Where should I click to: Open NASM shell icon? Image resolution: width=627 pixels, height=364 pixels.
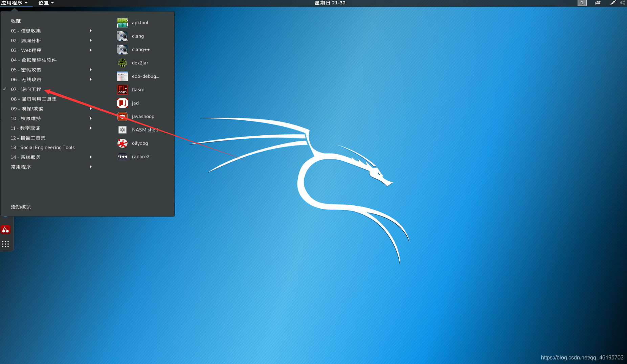[122, 130]
